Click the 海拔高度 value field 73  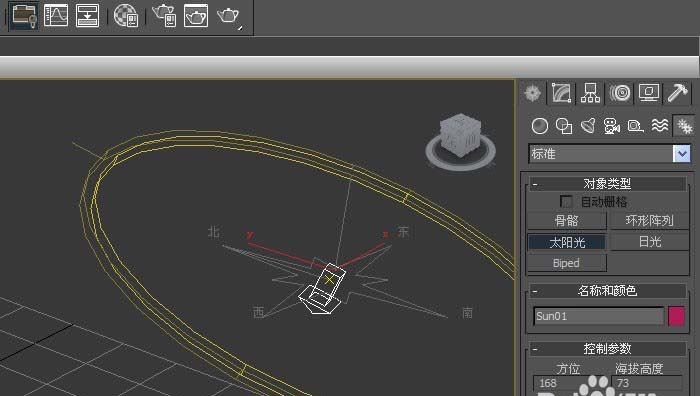coord(646,383)
